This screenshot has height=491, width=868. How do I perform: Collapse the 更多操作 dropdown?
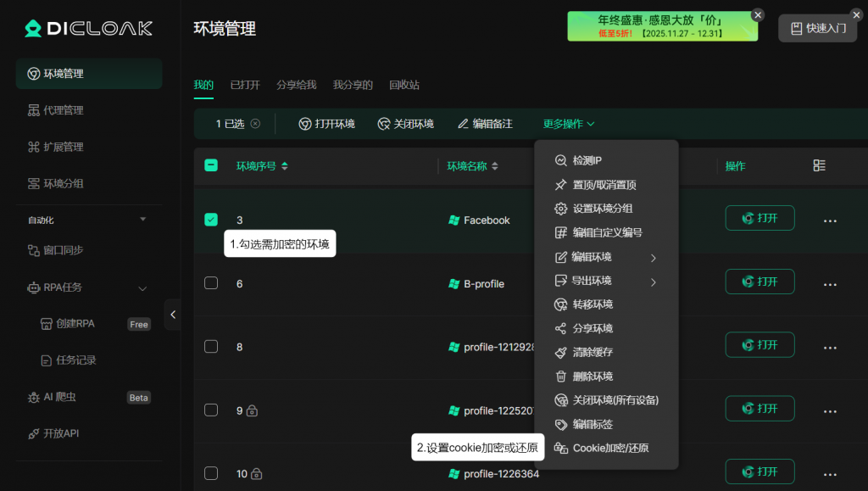569,124
